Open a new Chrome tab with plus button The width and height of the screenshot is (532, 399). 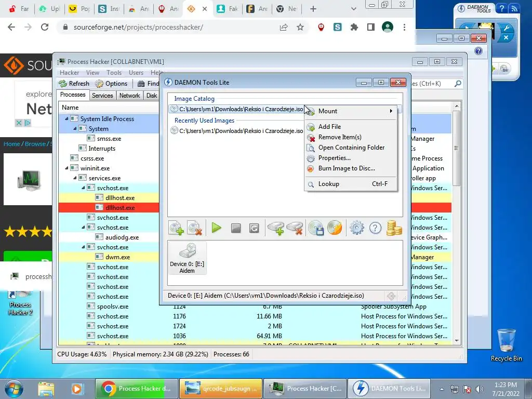point(313,9)
